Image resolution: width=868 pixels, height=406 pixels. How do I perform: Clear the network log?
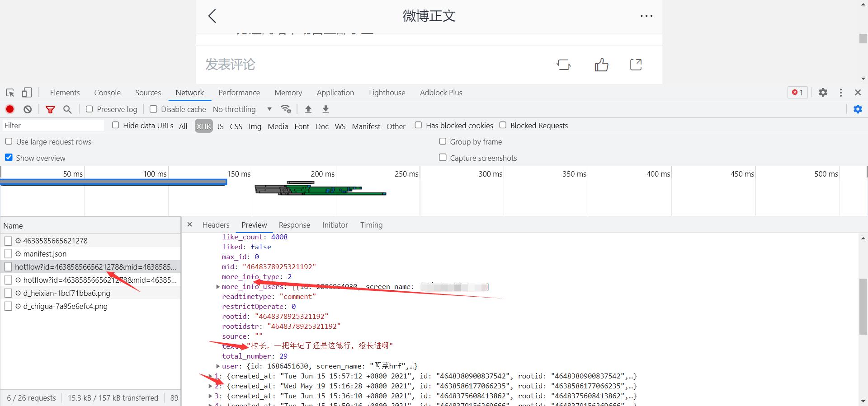[x=28, y=109]
